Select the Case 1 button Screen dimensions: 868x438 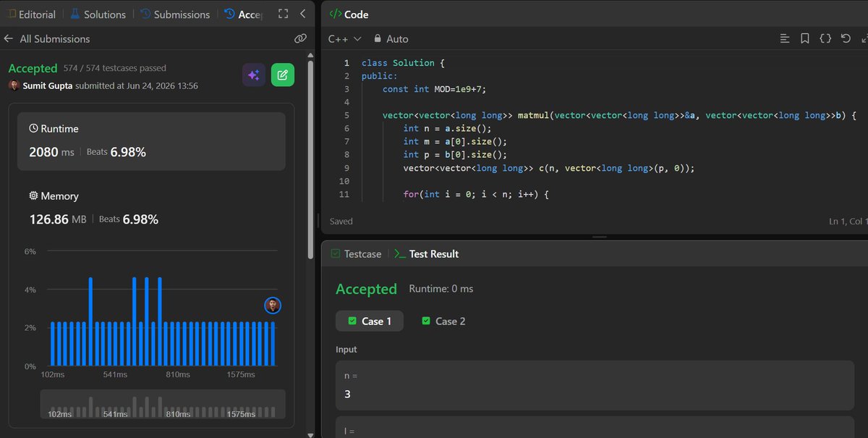[370, 321]
